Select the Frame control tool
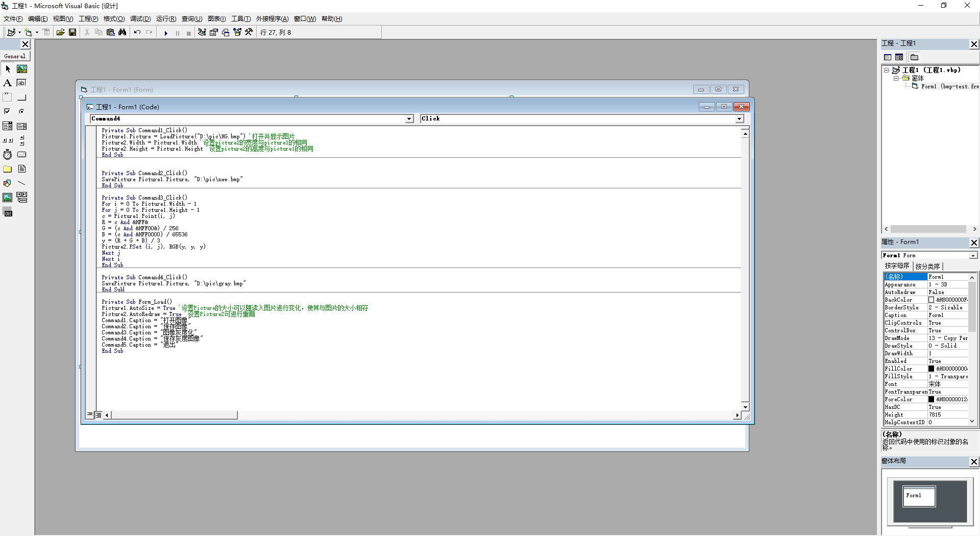 [8, 98]
